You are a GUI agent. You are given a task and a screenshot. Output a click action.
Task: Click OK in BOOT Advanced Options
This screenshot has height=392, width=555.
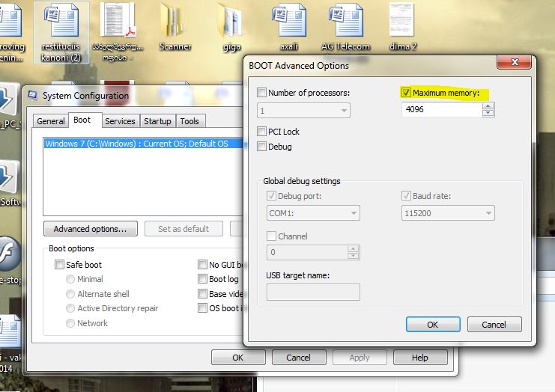[x=433, y=325]
